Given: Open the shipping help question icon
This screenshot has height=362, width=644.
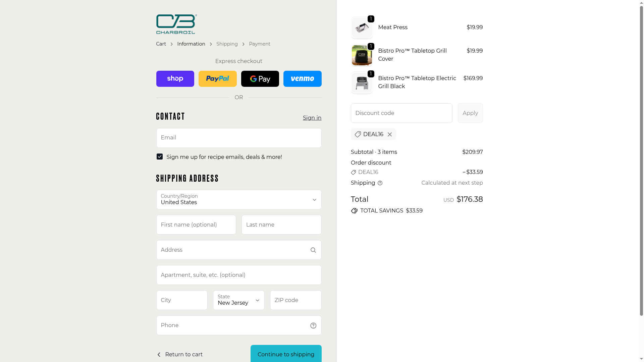Looking at the screenshot, I should coord(380,183).
